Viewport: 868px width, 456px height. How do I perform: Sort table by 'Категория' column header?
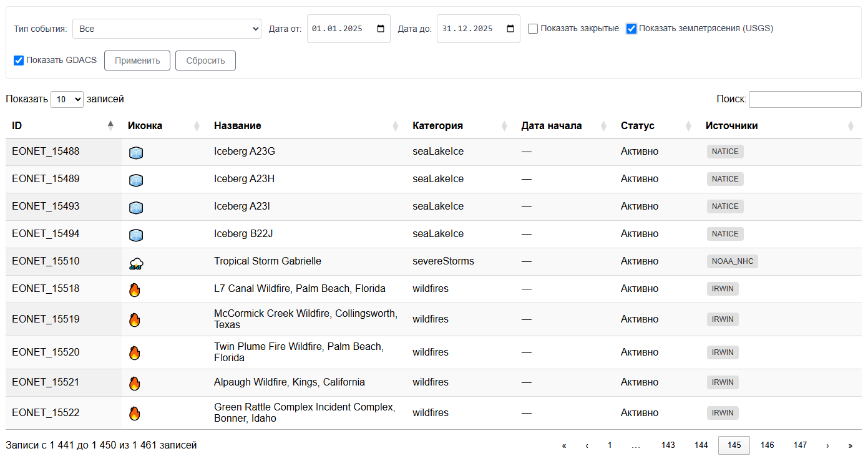point(437,125)
